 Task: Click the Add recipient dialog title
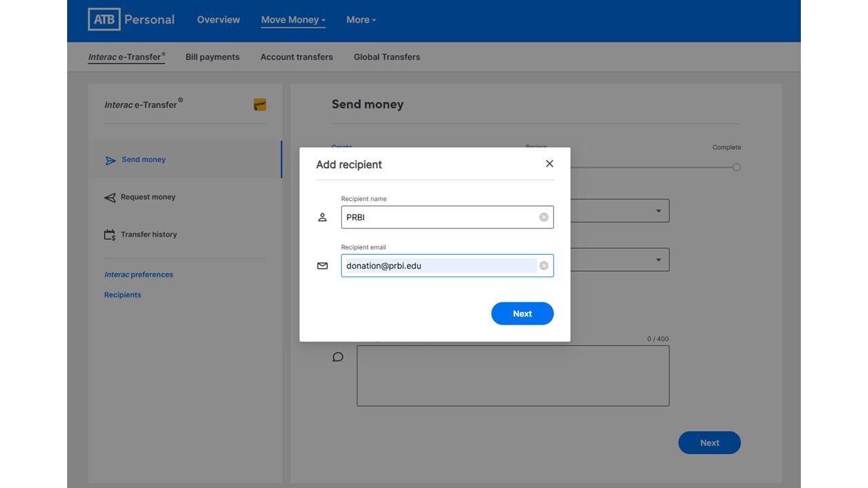point(349,165)
